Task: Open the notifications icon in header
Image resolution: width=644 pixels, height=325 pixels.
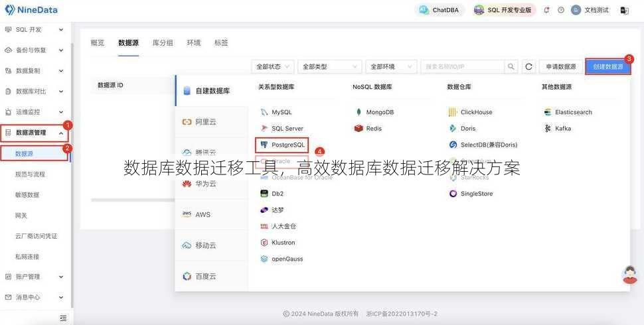Action: click(x=546, y=10)
